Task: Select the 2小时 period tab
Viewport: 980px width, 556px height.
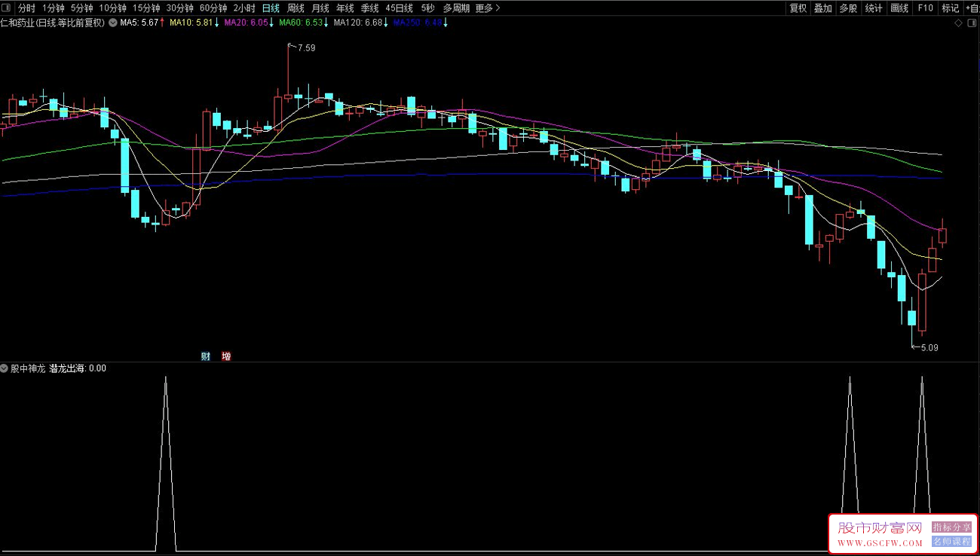Action: pyautogui.click(x=244, y=8)
